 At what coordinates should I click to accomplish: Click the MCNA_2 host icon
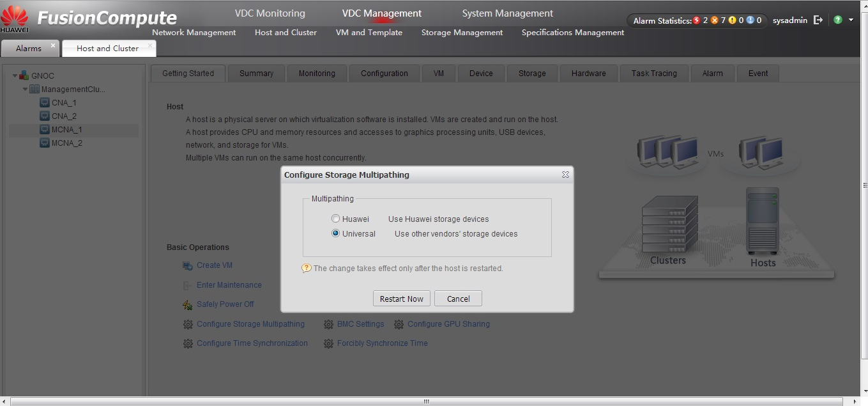(45, 143)
